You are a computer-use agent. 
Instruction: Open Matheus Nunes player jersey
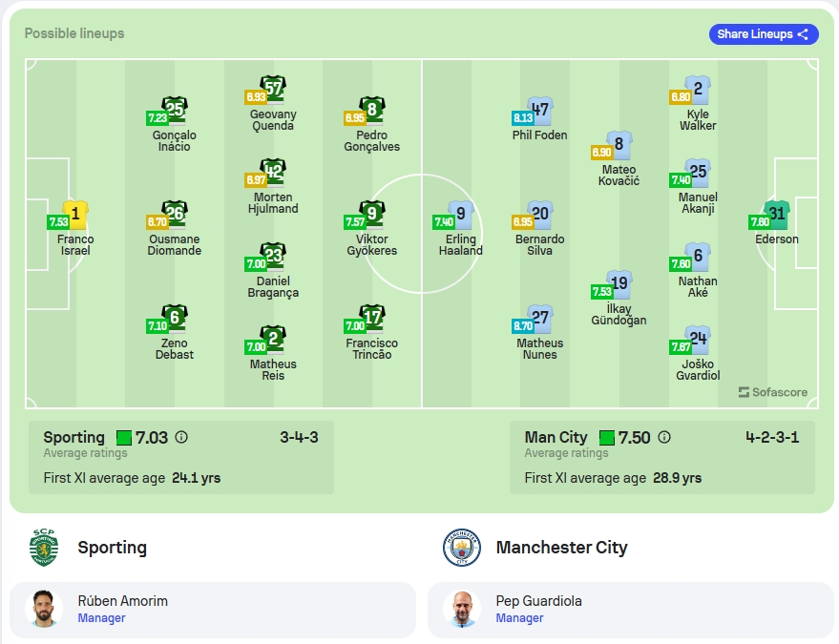pos(540,319)
